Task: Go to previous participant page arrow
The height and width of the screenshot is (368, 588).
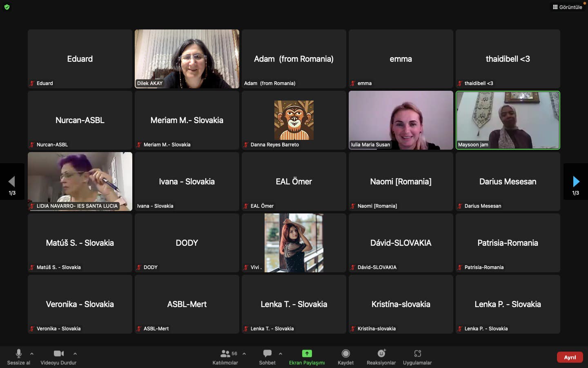Action: [x=12, y=182]
